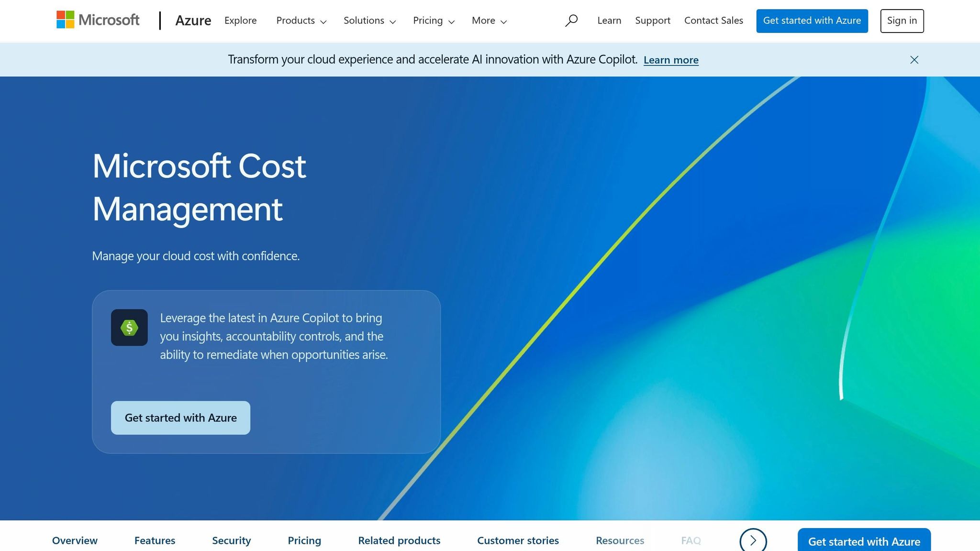Jump to the FAQ section tab
This screenshot has width=980, height=551.
coord(691,540)
